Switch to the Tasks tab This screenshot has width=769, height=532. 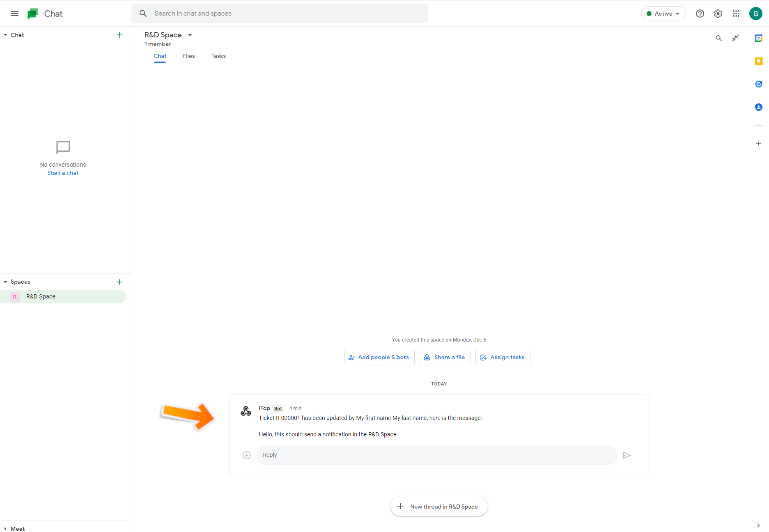[x=218, y=56]
